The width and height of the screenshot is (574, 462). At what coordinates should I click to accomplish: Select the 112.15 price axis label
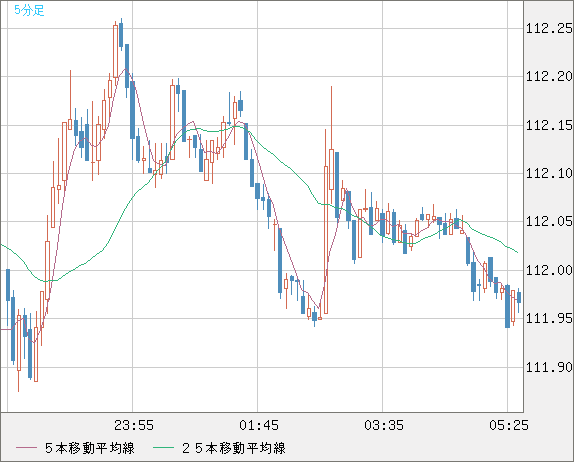coord(549,126)
